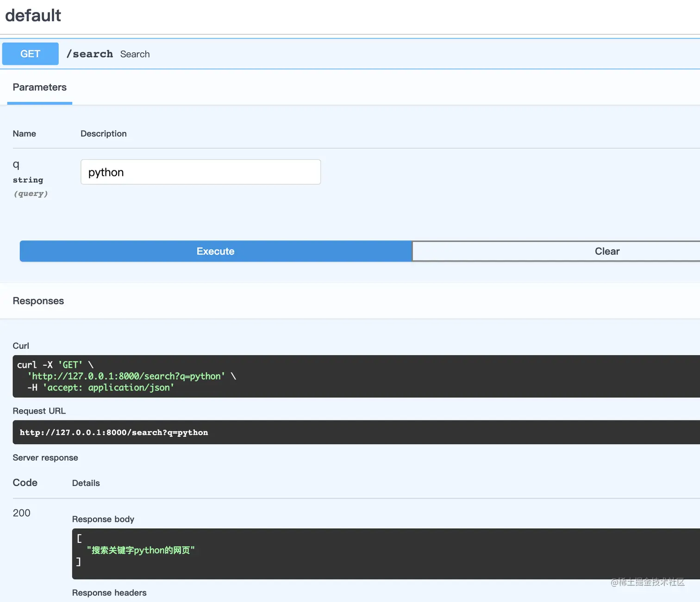Select the Parameters tab
This screenshot has width=700, height=602.
point(40,87)
